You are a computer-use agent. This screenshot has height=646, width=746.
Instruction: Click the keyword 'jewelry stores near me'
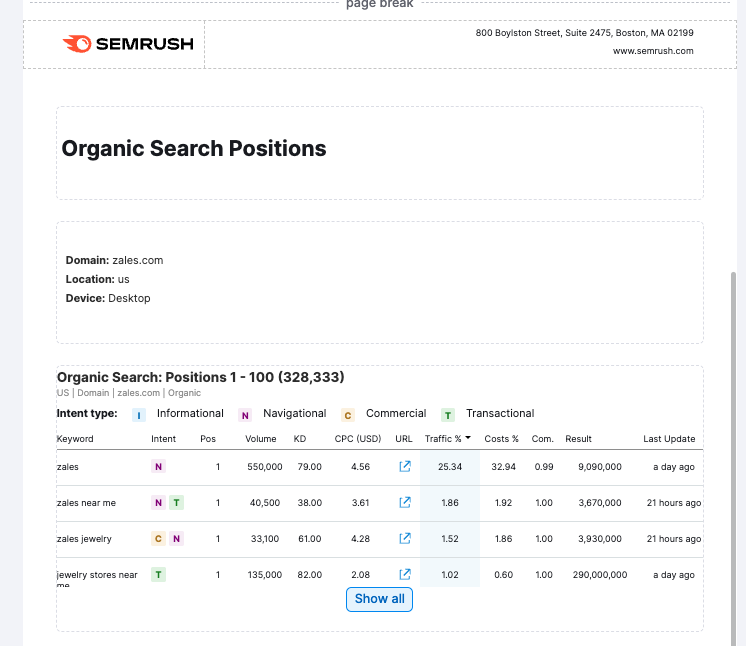point(97,578)
